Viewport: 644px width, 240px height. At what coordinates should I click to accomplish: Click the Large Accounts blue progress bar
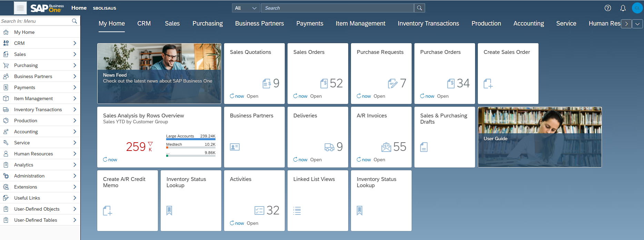[x=191, y=139]
